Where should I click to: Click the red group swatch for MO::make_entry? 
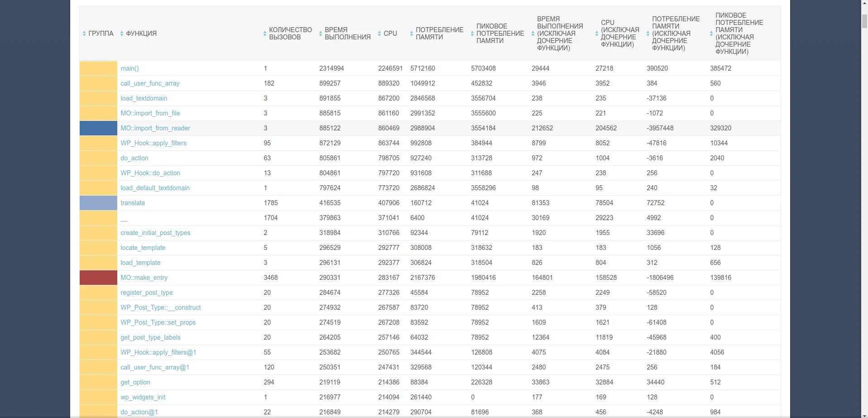(98, 278)
